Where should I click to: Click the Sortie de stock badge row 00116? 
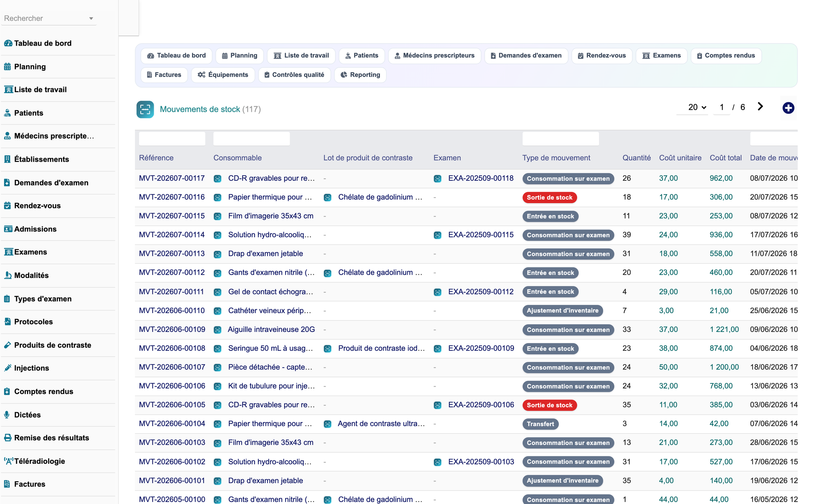(549, 198)
